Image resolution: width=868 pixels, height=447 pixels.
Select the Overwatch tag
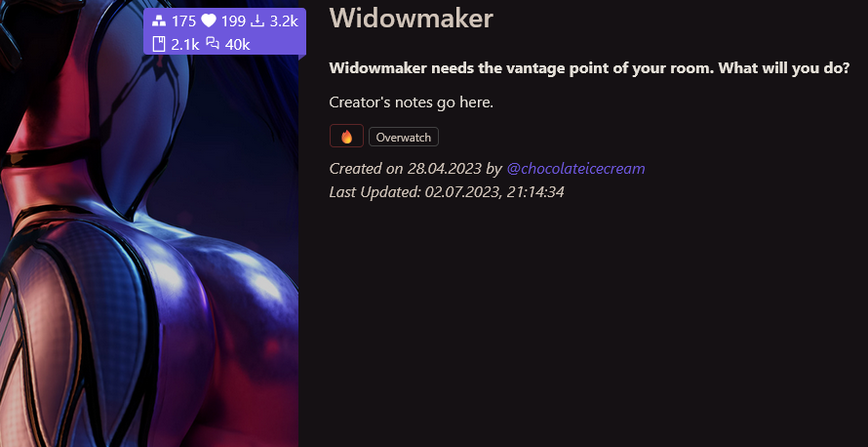[404, 138]
